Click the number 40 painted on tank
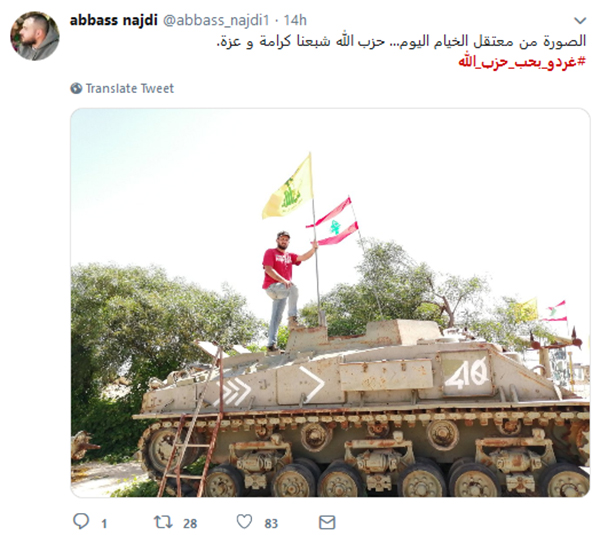The height and width of the screenshot is (535, 600). point(467,373)
